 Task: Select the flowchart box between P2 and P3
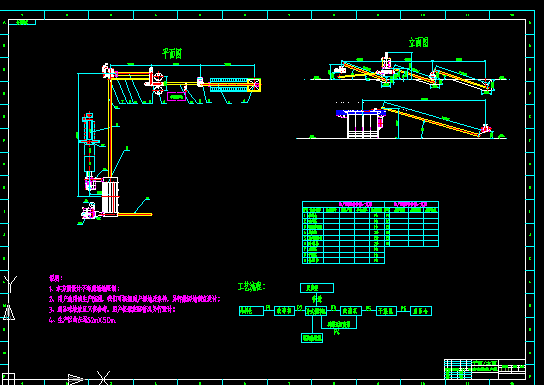pyautogui.click(x=316, y=311)
